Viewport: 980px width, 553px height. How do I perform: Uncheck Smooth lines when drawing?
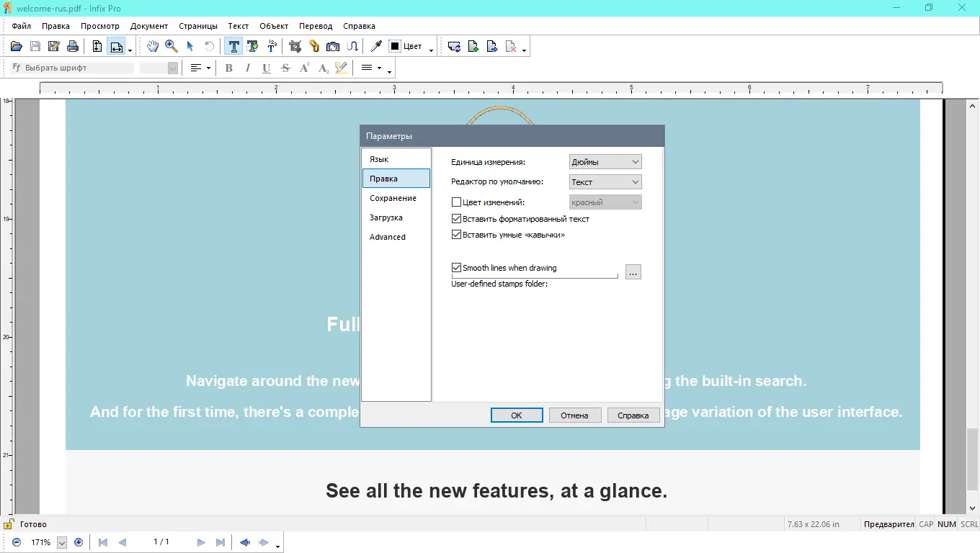[x=456, y=268]
